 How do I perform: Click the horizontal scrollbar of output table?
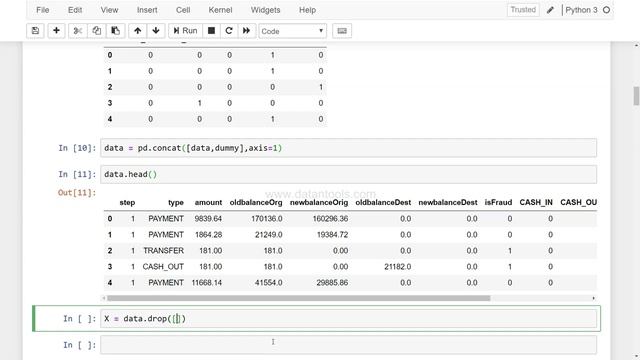click(298, 298)
